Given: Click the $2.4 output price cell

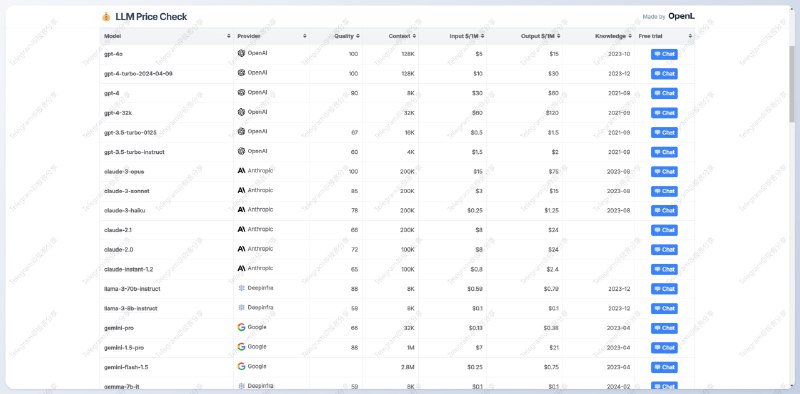Looking at the screenshot, I should click(553, 269).
